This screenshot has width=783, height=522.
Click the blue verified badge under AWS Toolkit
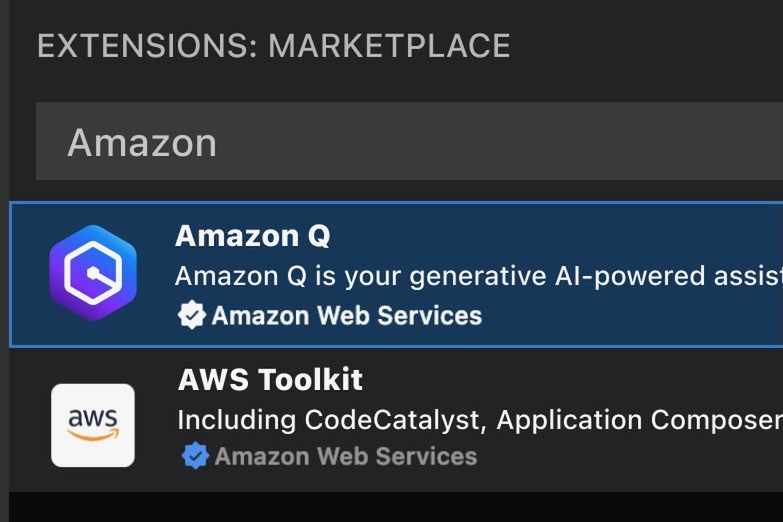(195, 456)
